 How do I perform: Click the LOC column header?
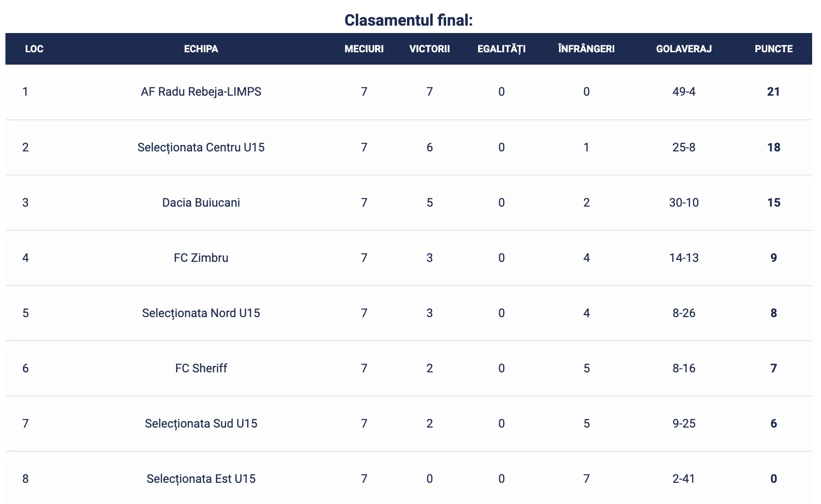[x=34, y=49]
